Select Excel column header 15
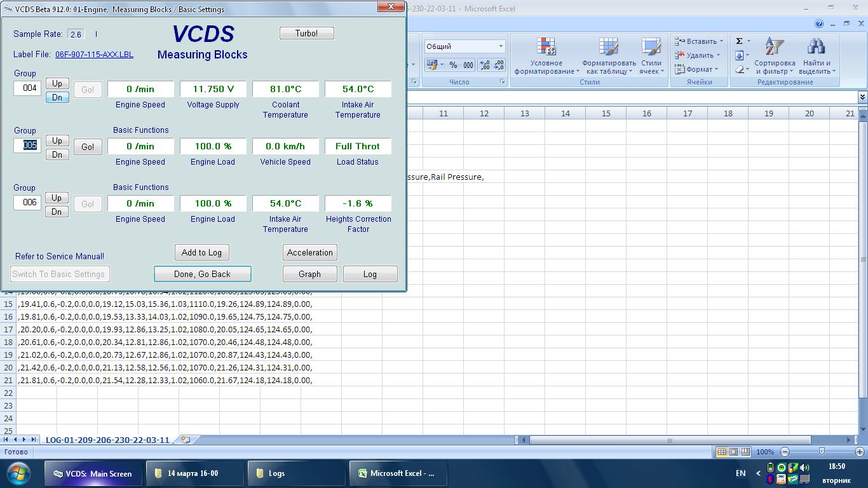868x488 pixels. click(x=606, y=113)
